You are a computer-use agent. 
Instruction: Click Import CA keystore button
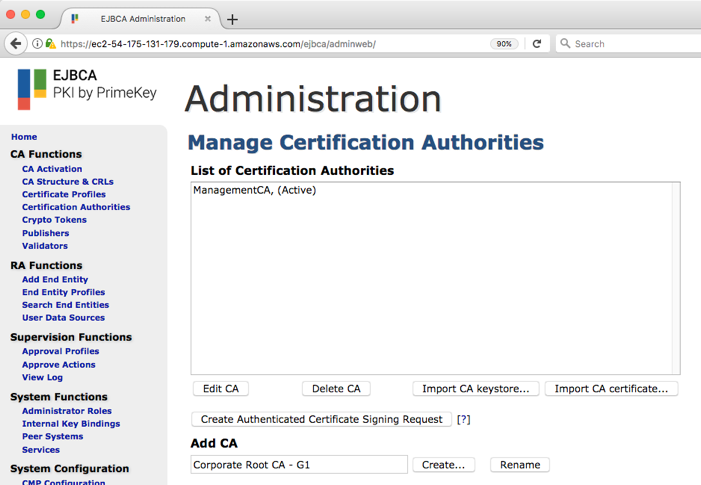point(475,389)
